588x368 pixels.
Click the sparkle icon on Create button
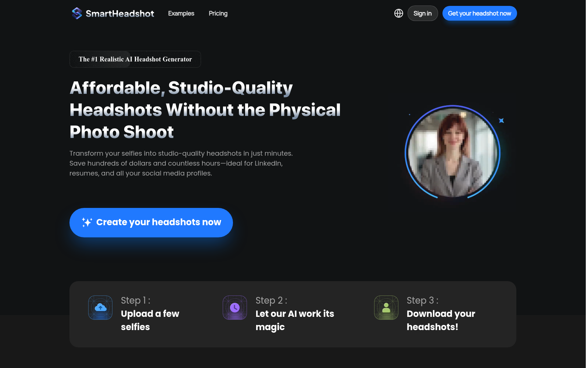(87, 222)
